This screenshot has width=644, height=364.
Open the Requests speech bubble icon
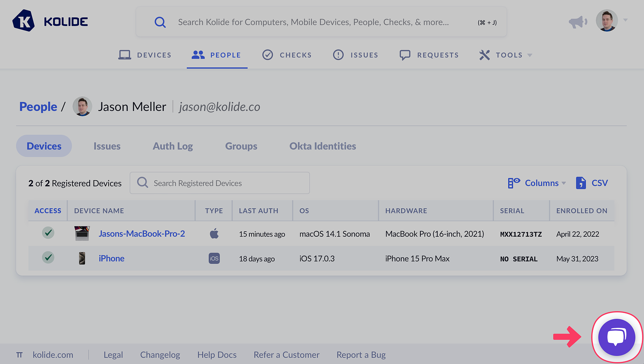(405, 54)
